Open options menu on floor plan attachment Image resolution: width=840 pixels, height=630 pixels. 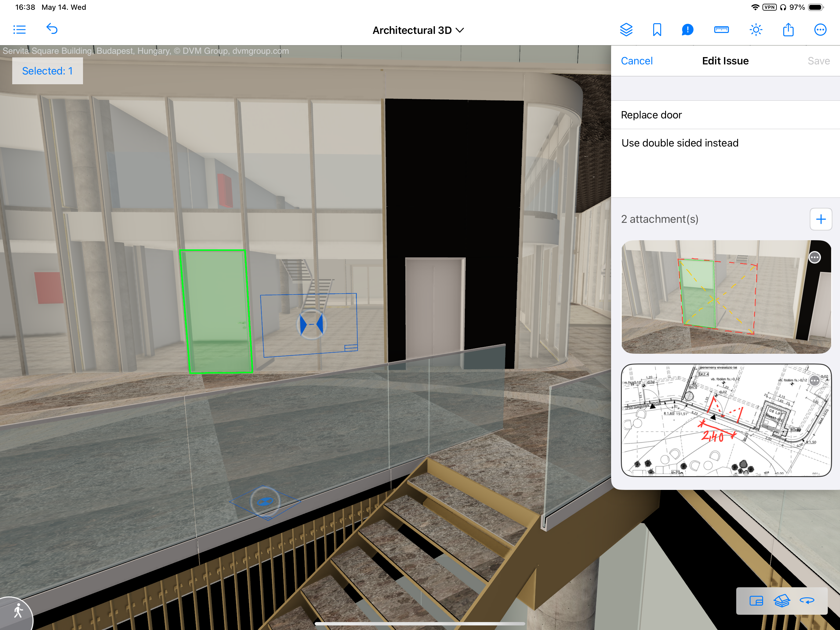pos(814,381)
